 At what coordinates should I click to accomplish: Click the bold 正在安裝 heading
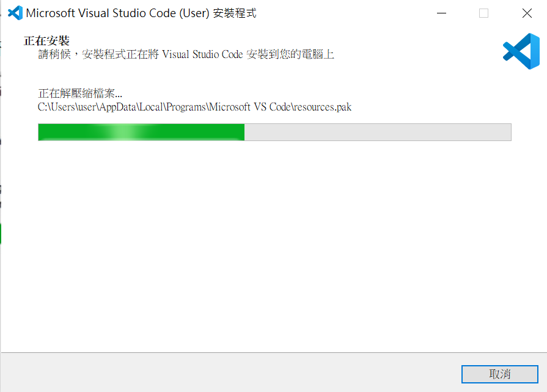(46, 41)
